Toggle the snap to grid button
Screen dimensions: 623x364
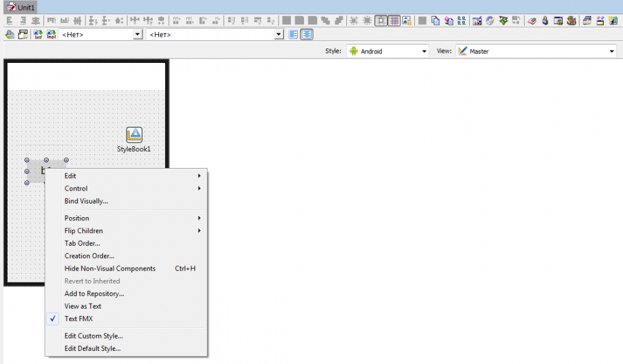pos(381,21)
